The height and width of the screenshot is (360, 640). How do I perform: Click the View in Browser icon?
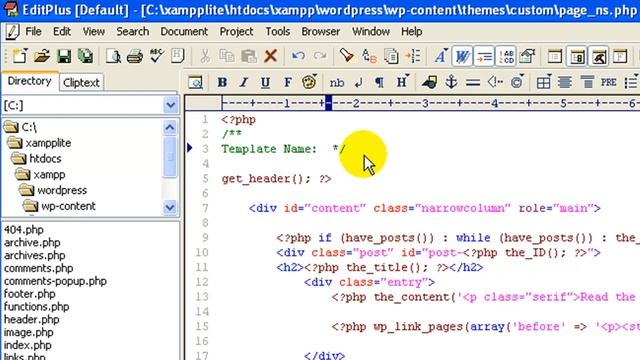pyautogui.click(x=196, y=82)
